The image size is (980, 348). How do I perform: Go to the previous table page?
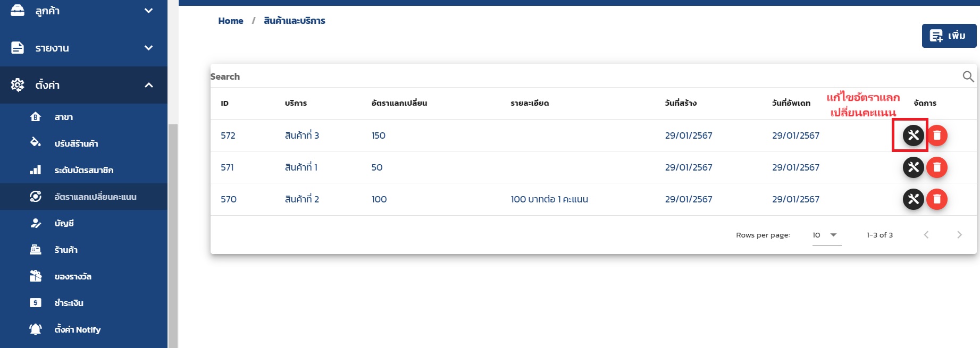pos(926,235)
